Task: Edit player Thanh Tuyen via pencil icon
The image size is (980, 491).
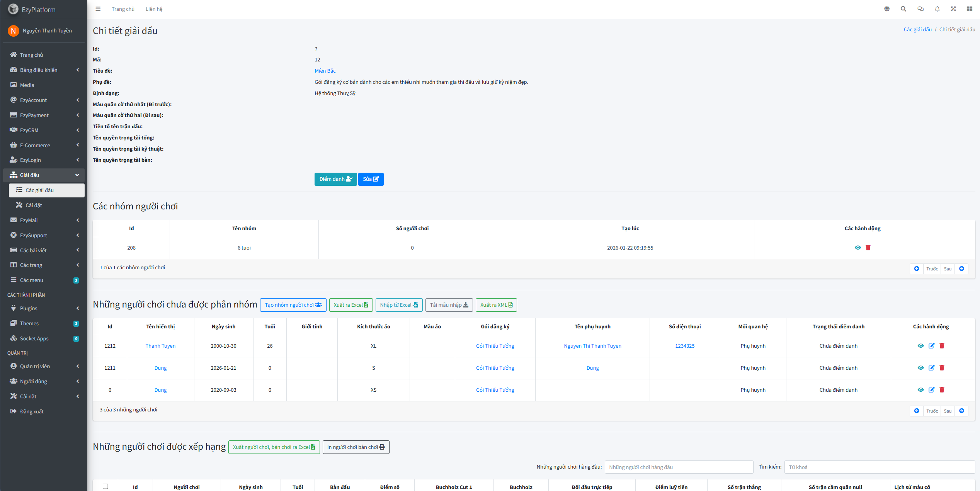Action: 931,346
